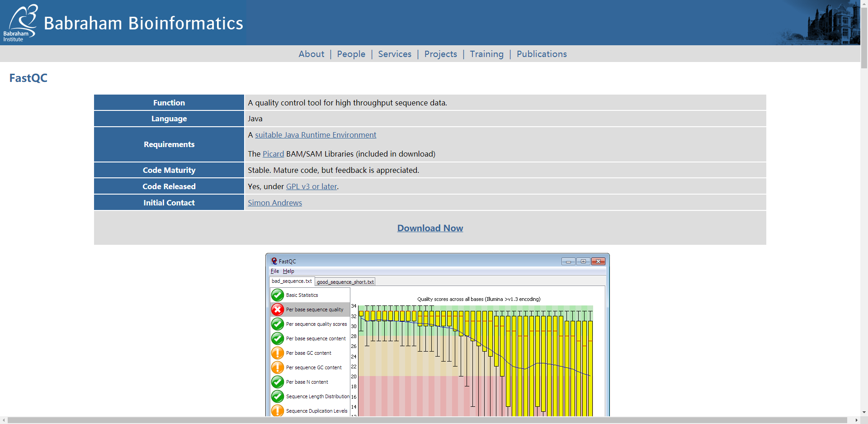Image resolution: width=868 pixels, height=424 pixels.
Task: Select the bad_sequence.txt tab
Action: click(292, 281)
